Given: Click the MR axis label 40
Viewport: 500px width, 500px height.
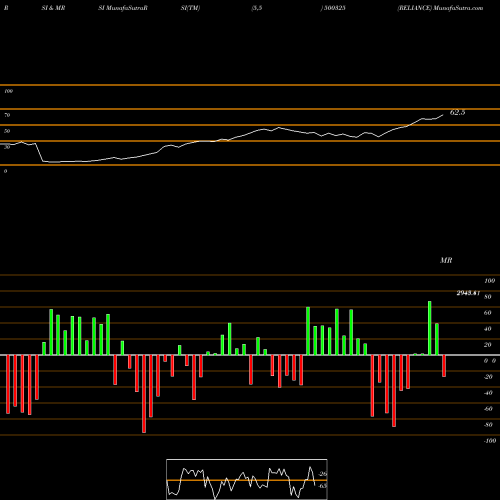Looking at the screenshot, I should [488, 329].
